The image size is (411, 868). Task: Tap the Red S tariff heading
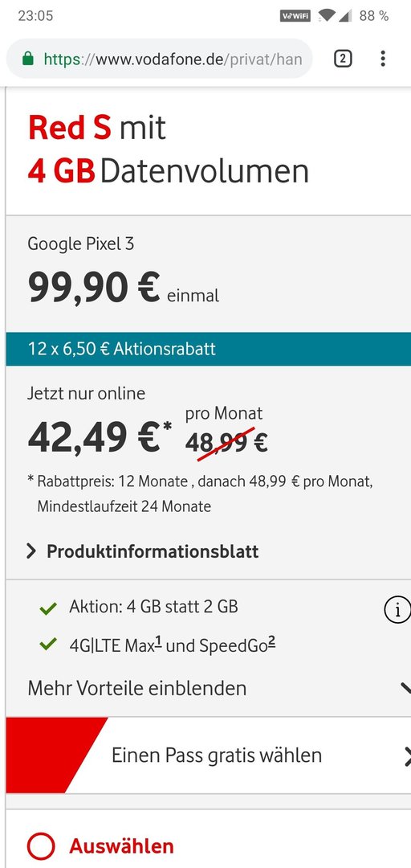[70, 127]
